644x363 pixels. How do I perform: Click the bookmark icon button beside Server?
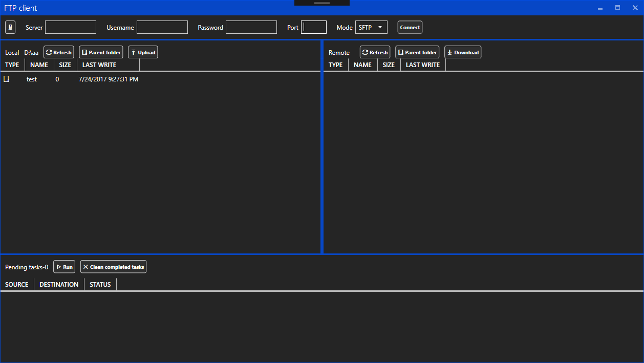(10, 27)
